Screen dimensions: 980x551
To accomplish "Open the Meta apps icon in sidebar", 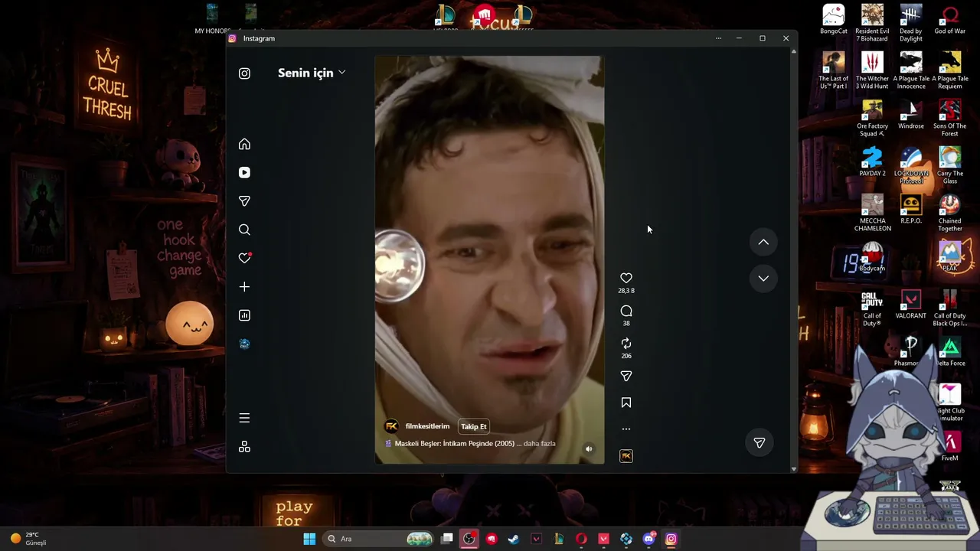I will pyautogui.click(x=244, y=447).
